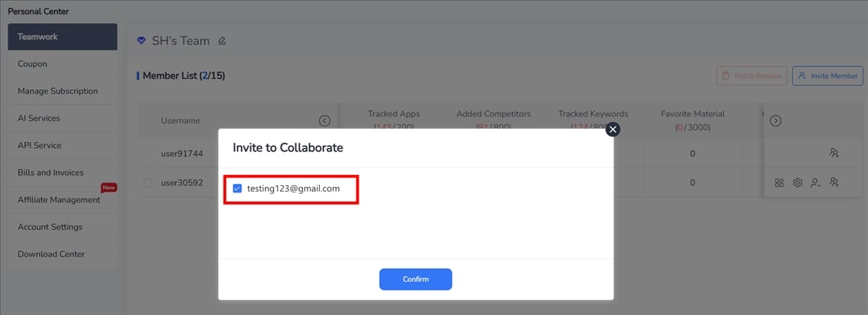868x315 pixels.
Task: Tick the checkbox for user30592
Action: point(148,183)
